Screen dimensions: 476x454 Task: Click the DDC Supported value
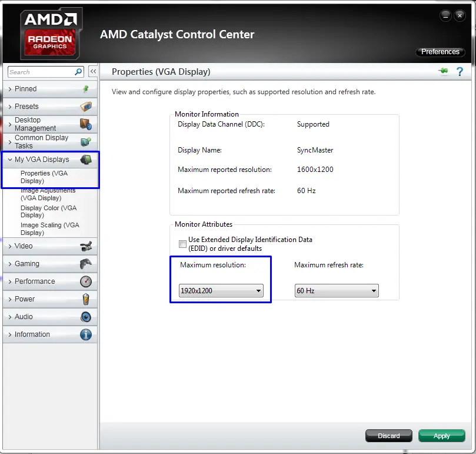point(313,124)
